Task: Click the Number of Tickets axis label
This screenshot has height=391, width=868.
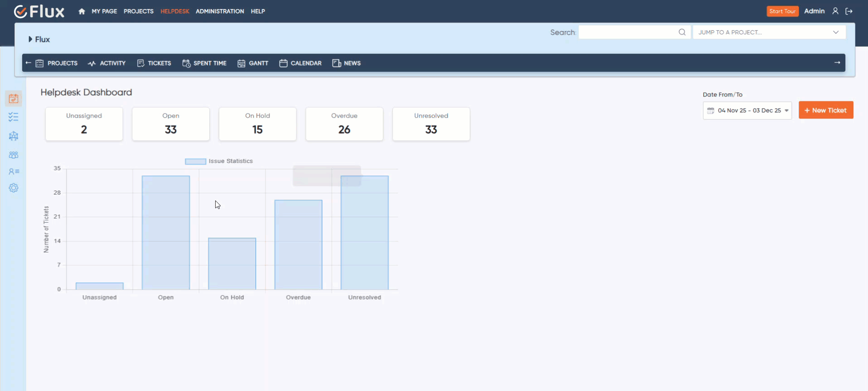Action: (46, 229)
